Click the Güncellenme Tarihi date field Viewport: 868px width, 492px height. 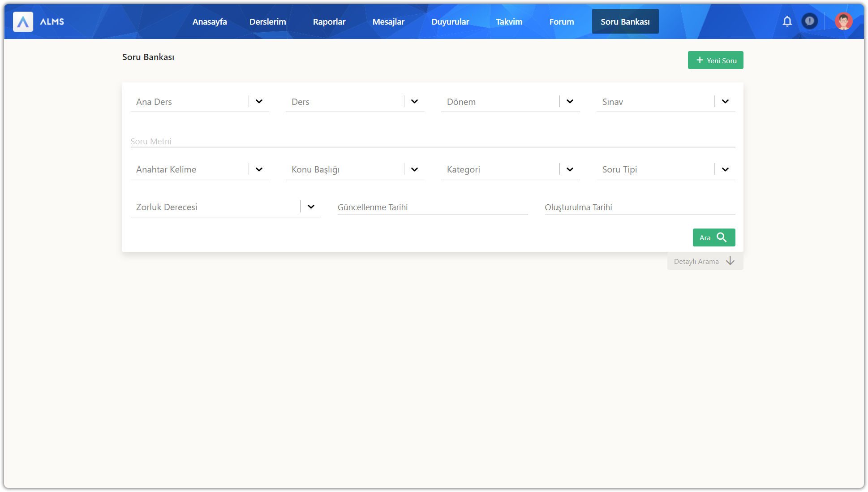point(432,207)
